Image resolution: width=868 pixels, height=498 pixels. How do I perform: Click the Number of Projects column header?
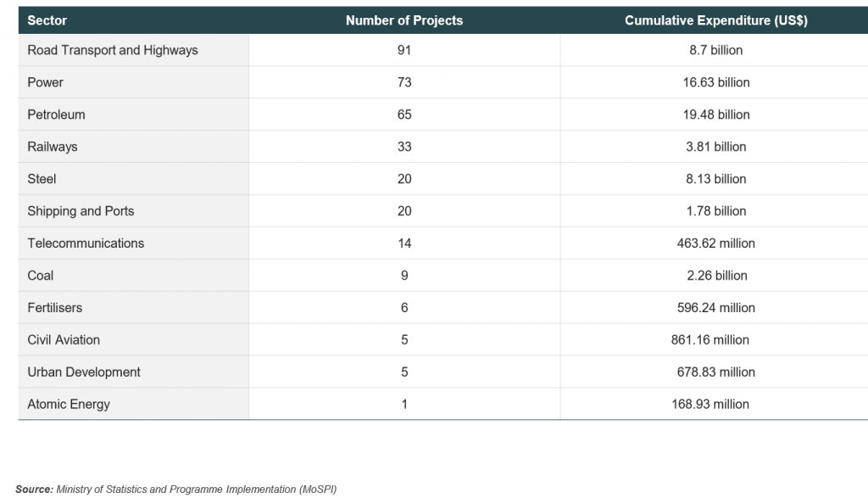(404, 20)
